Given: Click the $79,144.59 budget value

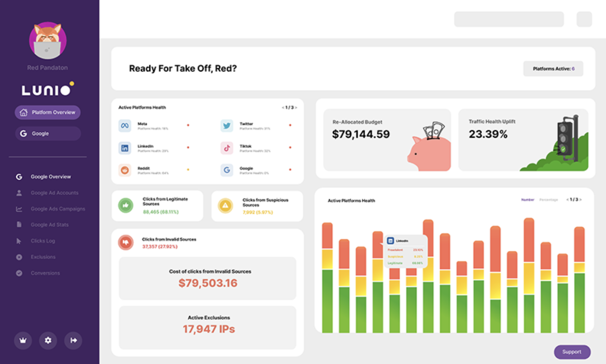Looking at the screenshot, I should (361, 134).
